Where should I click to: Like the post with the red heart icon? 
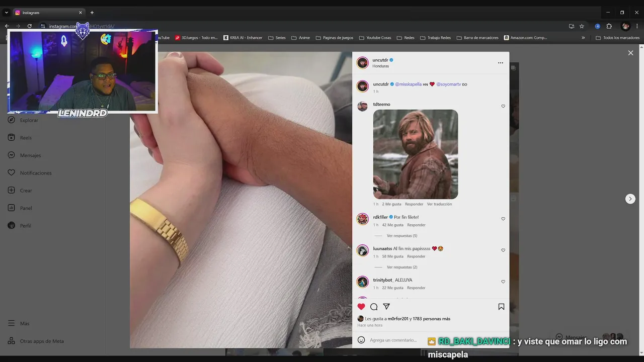coord(361,307)
